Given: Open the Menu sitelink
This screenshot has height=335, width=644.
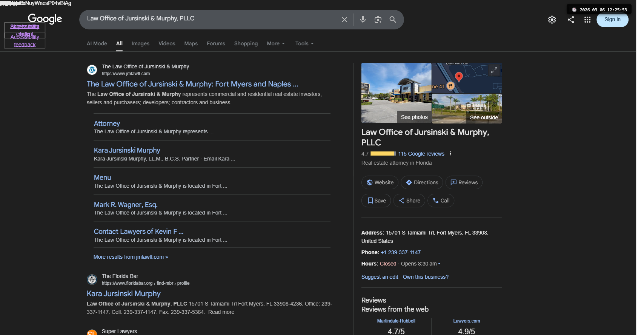Looking at the screenshot, I should tap(102, 178).
